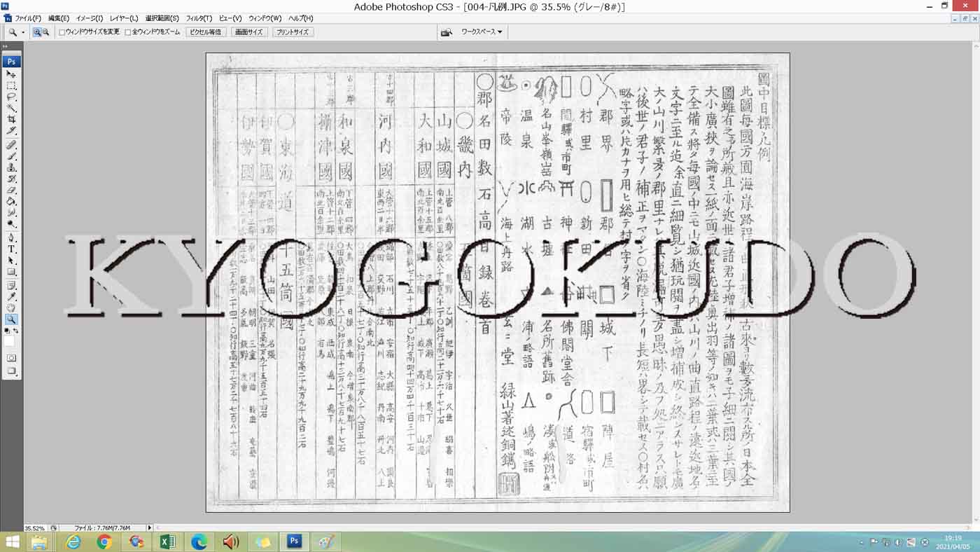The width and height of the screenshot is (980, 552).
Task: Select the Crop tool
Action: point(11,120)
